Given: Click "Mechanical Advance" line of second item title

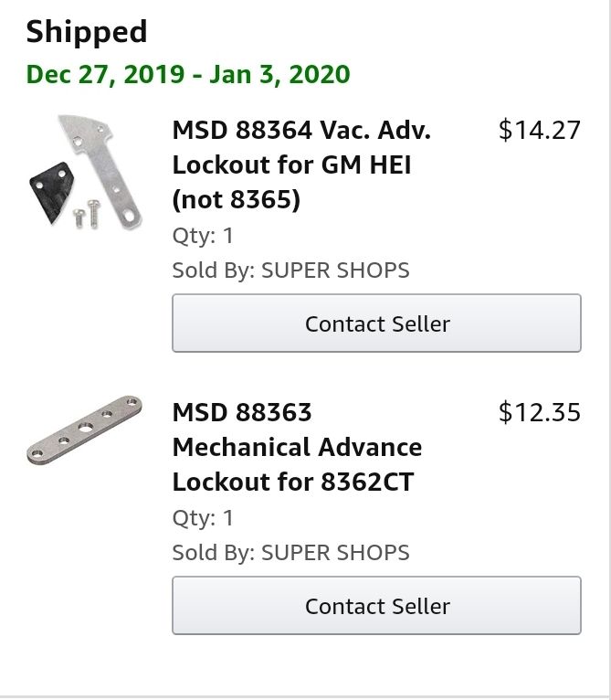Looking at the screenshot, I should click(x=297, y=447).
